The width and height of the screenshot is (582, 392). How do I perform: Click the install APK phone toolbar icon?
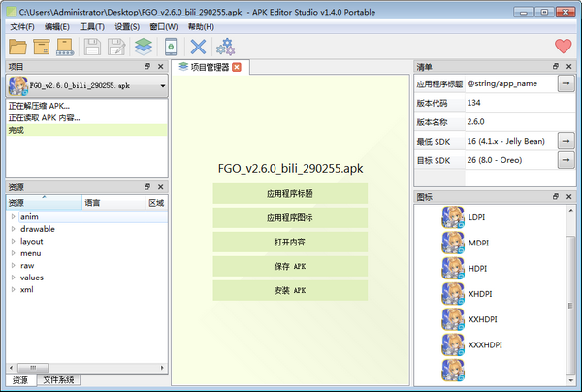click(x=171, y=47)
